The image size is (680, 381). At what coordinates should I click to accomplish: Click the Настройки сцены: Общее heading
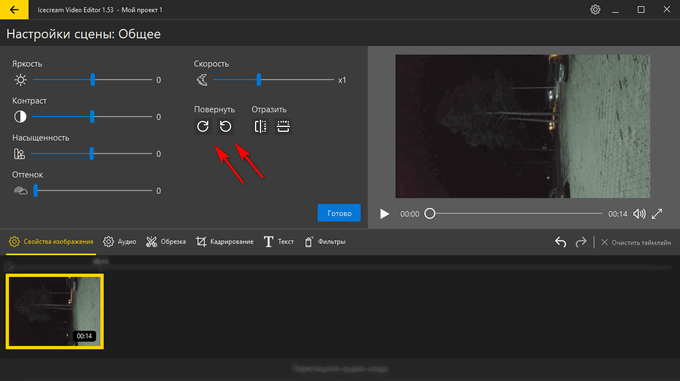point(83,34)
